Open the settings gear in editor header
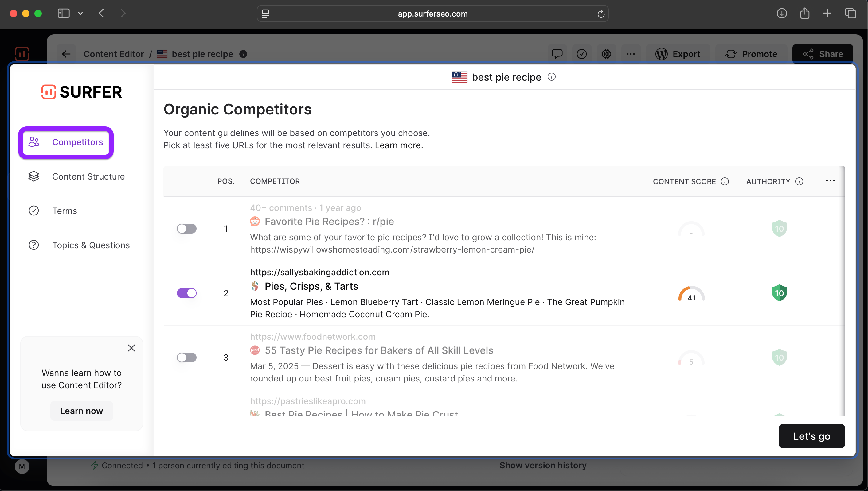This screenshot has width=868, height=491. pyautogui.click(x=606, y=54)
